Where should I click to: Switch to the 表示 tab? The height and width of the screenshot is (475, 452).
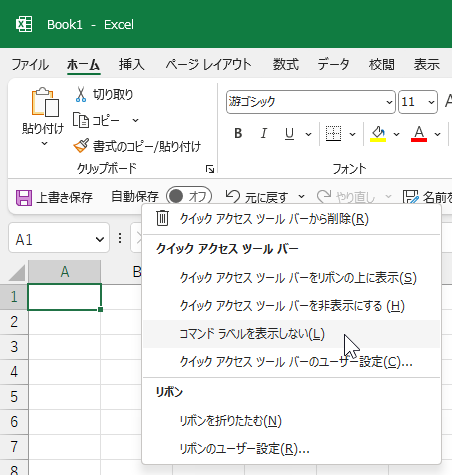pyautogui.click(x=427, y=64)
